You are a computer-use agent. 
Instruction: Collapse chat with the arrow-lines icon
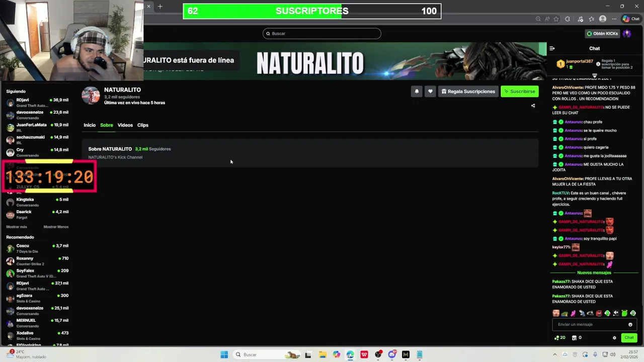[x=552, y=49]
